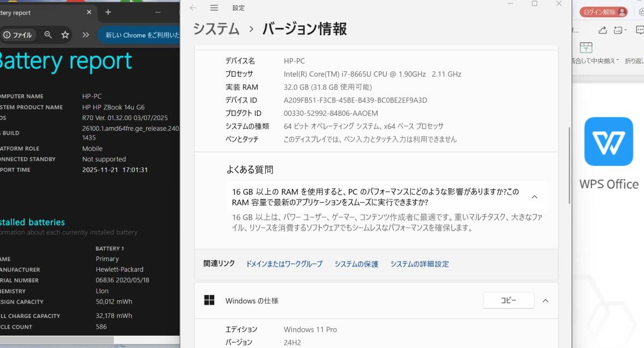Bookmark this page with the star icon
Screen dimensions: 644x348
65,35
